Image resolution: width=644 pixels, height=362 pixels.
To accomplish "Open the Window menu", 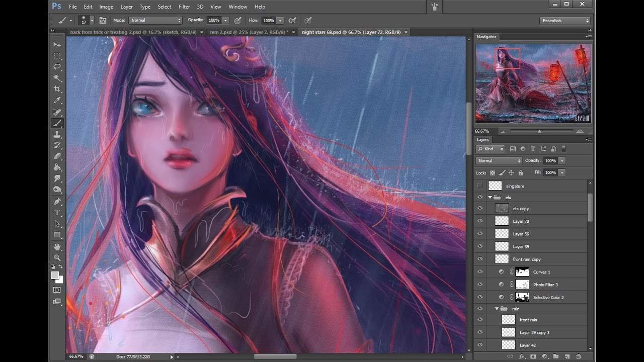I will 238,7.
